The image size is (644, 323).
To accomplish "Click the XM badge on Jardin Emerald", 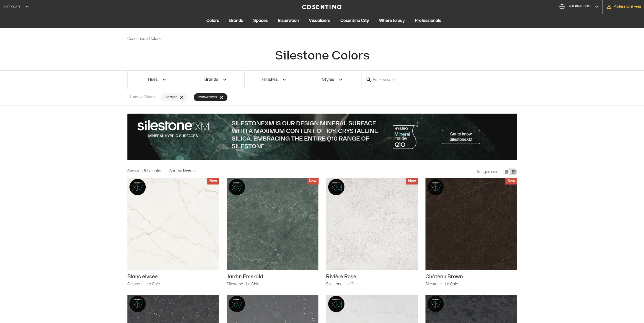I will coord(237,187).
